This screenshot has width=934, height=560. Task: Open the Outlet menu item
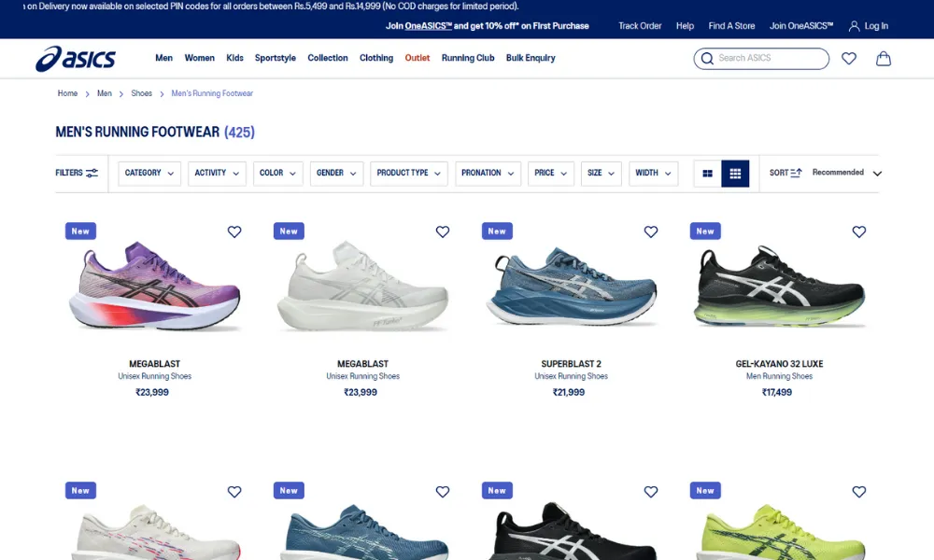click(x=417, y=58)
